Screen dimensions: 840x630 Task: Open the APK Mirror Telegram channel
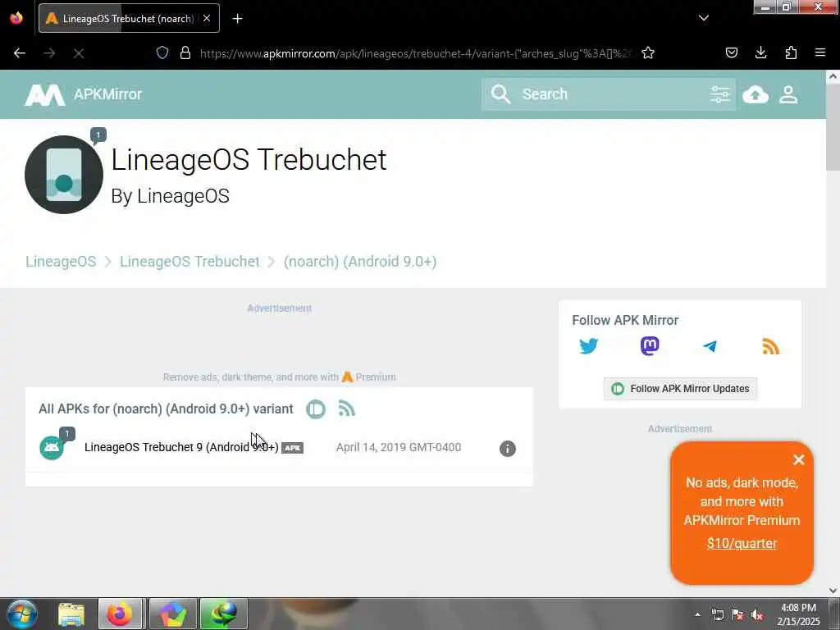tap(710, 347)
